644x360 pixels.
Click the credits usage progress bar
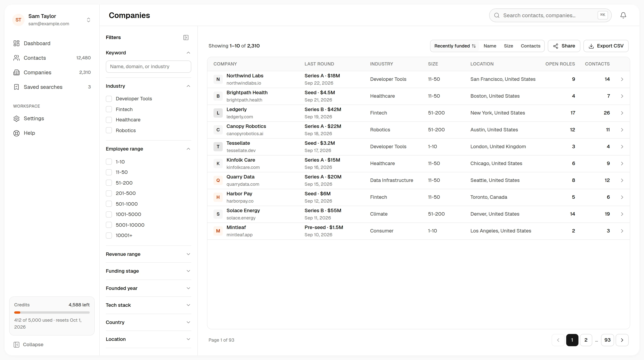52,313
